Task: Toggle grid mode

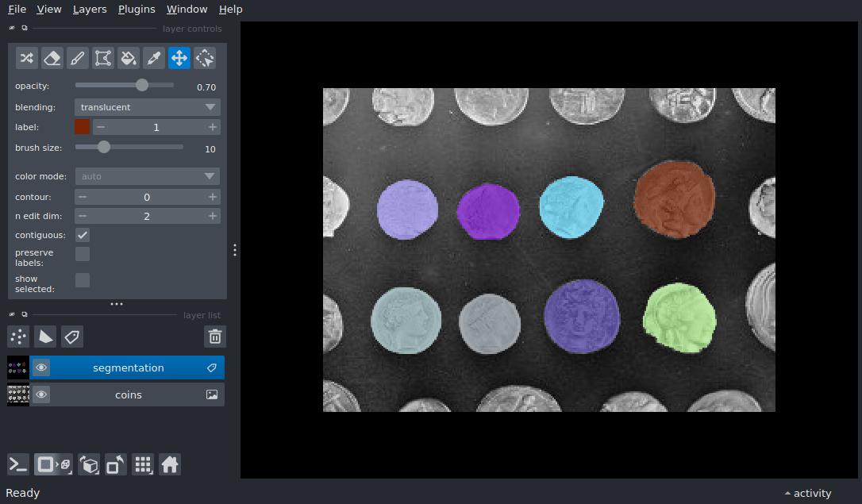Action: (143, 465)
